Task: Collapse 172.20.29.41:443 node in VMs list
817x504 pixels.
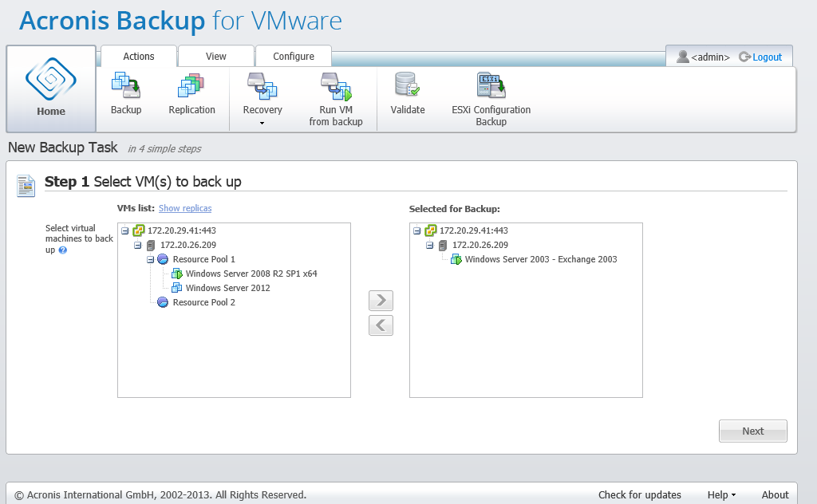Action: point(125,230)
